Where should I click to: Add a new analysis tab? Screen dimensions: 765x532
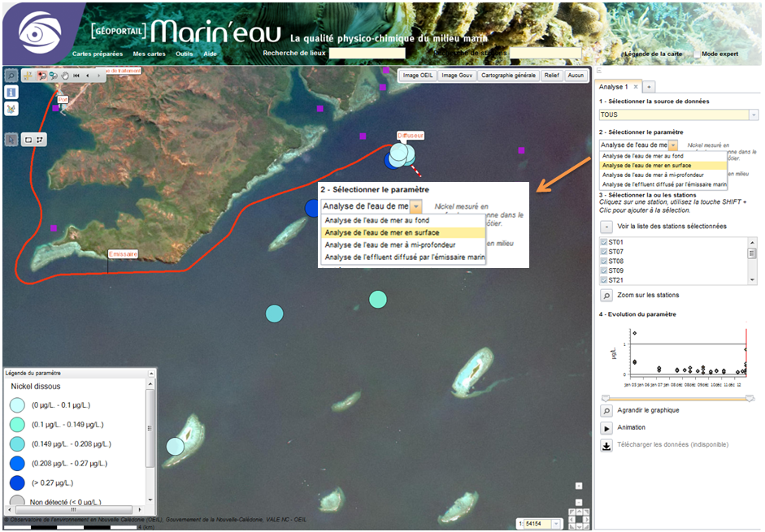click(x=649, y=87)
